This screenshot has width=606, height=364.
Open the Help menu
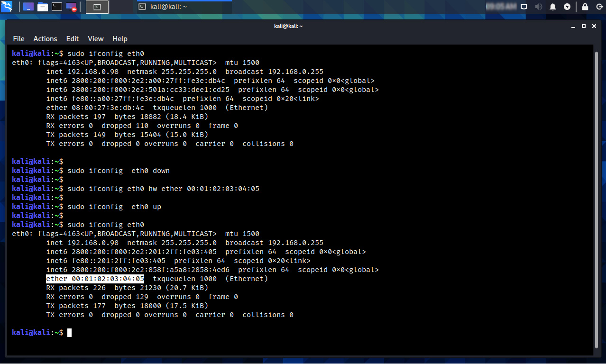click(x=120, y=39)
